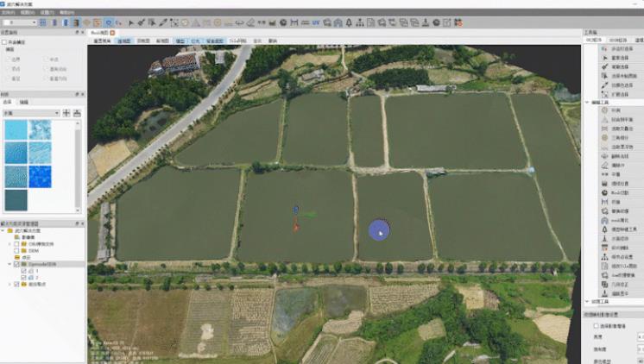Click the tree-shaped icon in the top toolbar

point(349,22)
